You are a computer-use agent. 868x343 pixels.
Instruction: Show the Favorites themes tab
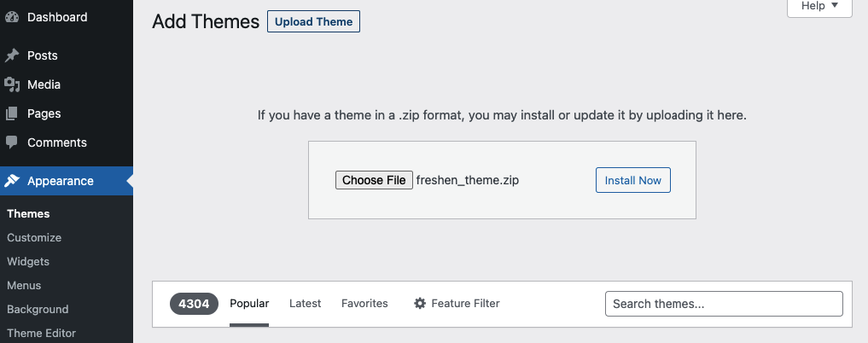[x=364, y=304]
